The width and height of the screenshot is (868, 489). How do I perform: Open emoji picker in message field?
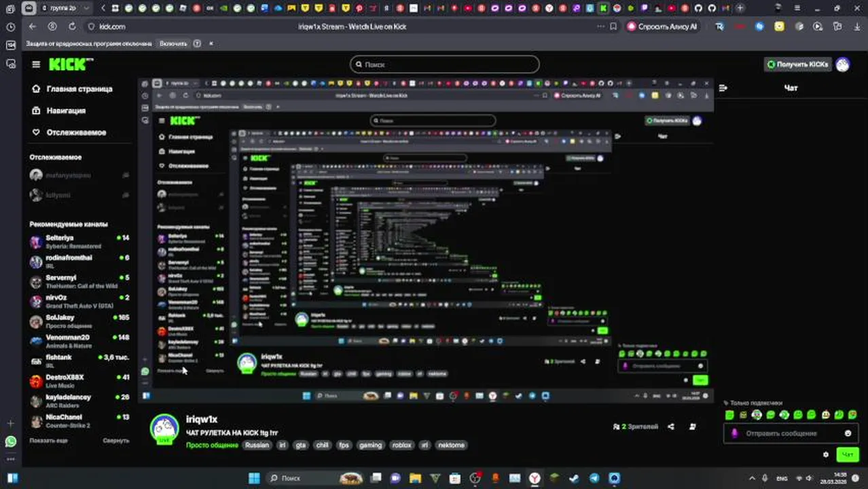pyautogui.click(x=848, y=433)
